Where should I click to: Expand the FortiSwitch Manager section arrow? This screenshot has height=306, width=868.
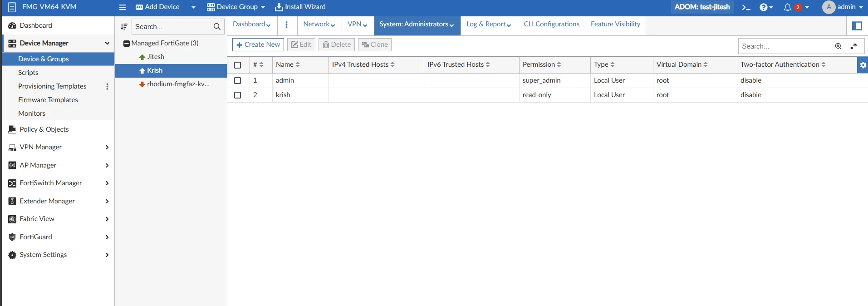click(x=107, y=183)
